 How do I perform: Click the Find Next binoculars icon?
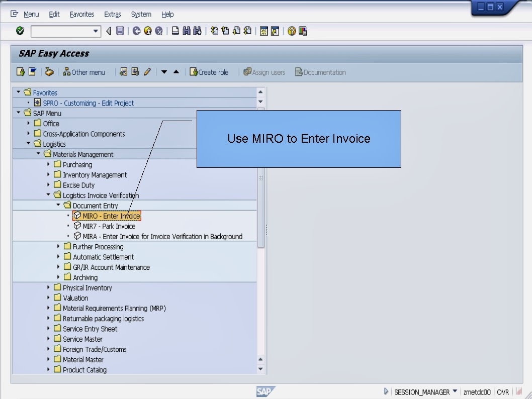[197, 31]
